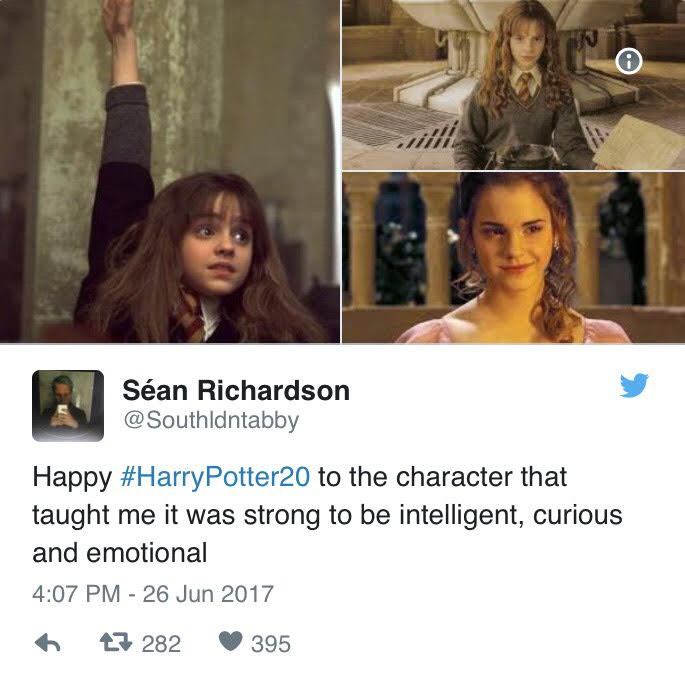This screenshot has height=678, width=685.
Task: View the photo of girl raising hand
Action: 170,171
